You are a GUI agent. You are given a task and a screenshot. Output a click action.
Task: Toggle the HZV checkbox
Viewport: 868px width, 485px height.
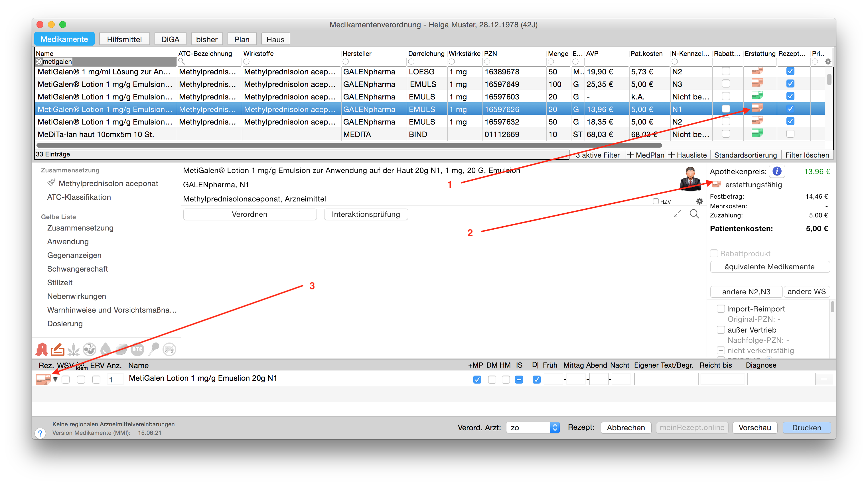[x=655, y=201]
